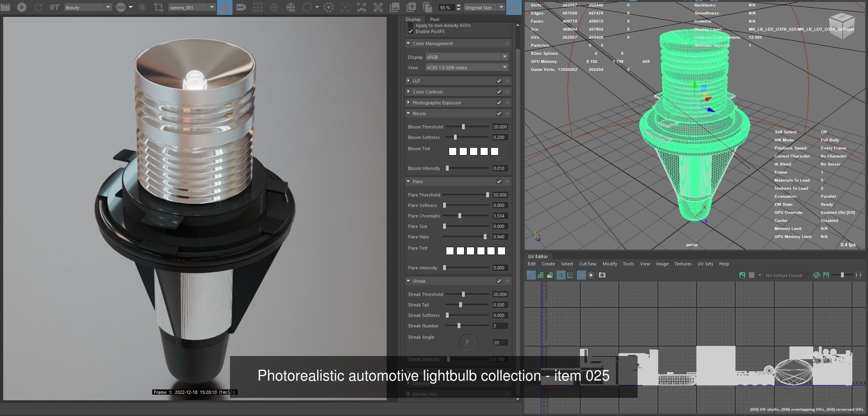The width and height of the screenshot is (868, 416).
Task: Adjust the Flare Halo slider
Action: 485,237
